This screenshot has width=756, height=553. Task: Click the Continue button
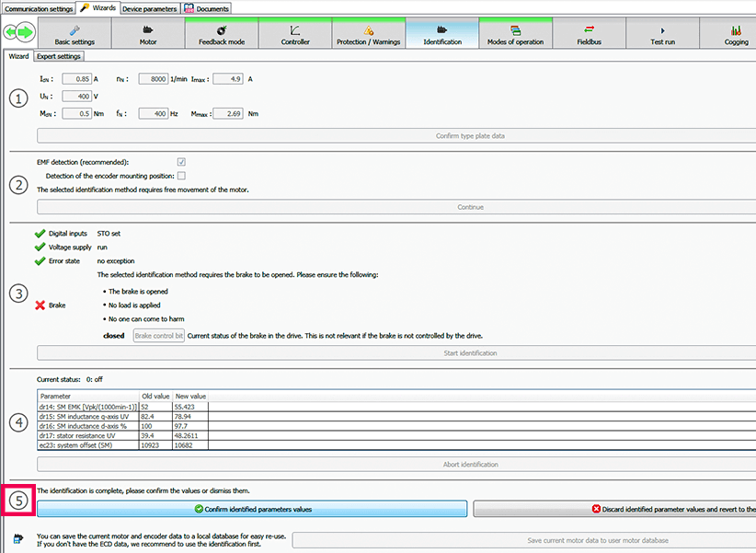[396, 207]
